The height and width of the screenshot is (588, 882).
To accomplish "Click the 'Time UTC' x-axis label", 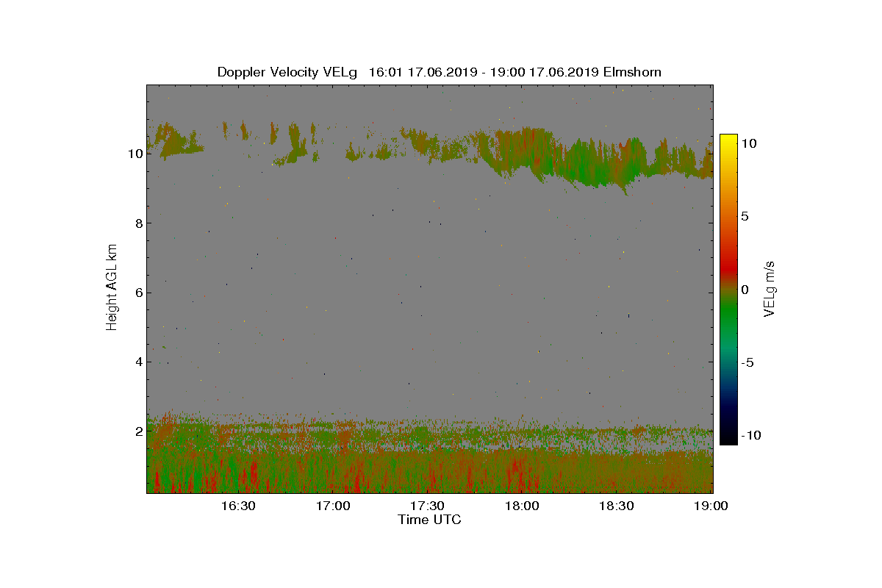I will click(430, 520).
